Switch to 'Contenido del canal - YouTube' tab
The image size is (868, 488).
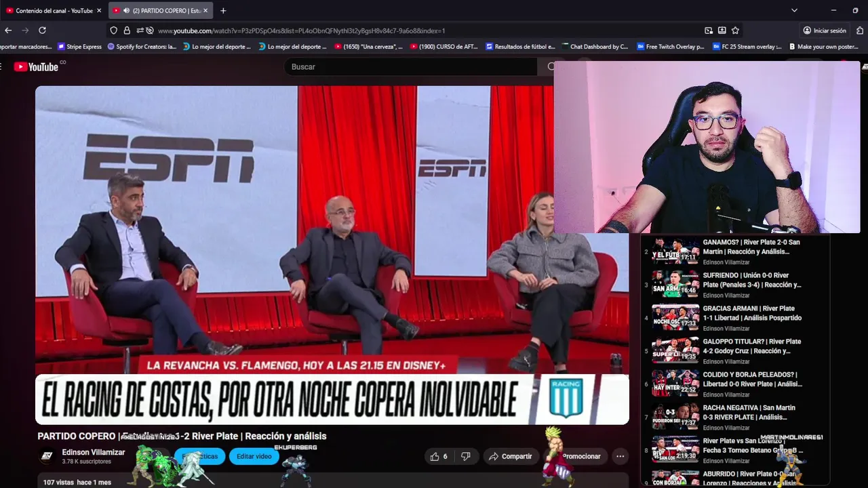coord(53,11)
